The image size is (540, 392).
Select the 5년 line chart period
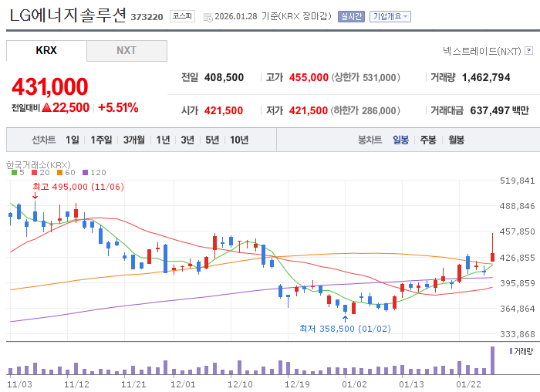[212, 140]
